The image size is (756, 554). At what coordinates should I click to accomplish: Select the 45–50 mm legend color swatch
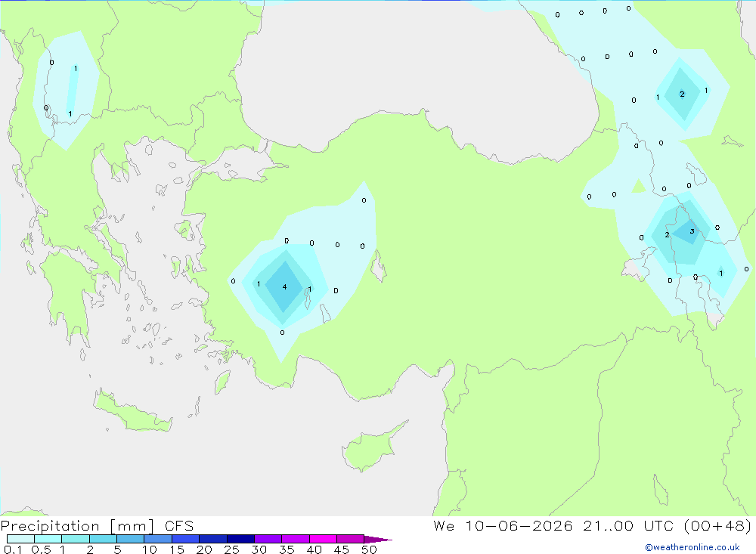[351, 539]
